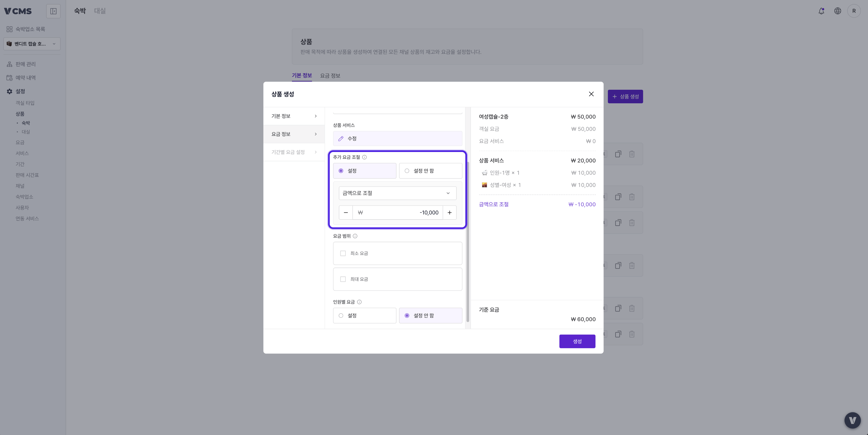Switch to the 요금 정보 page tab
This screenshot has height=435, width=868.
click(330, 75)
